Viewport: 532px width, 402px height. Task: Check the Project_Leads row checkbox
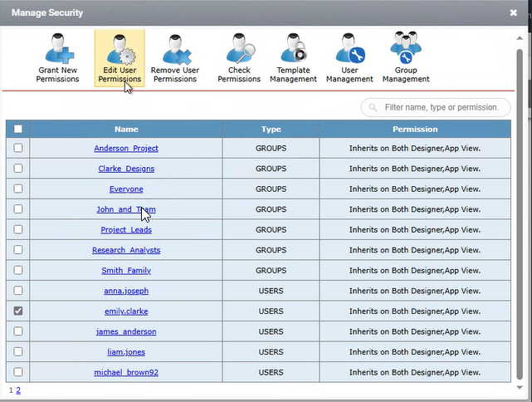[x=18, y=229]
